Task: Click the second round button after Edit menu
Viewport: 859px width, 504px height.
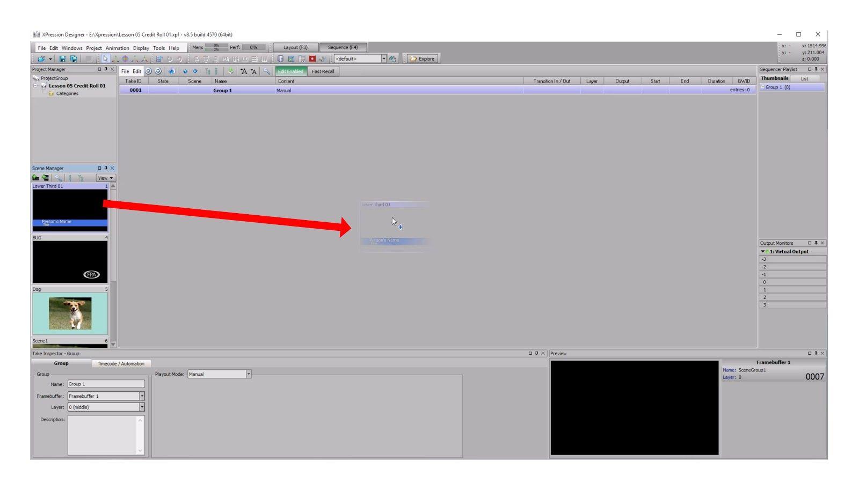Action: point(158,71)
